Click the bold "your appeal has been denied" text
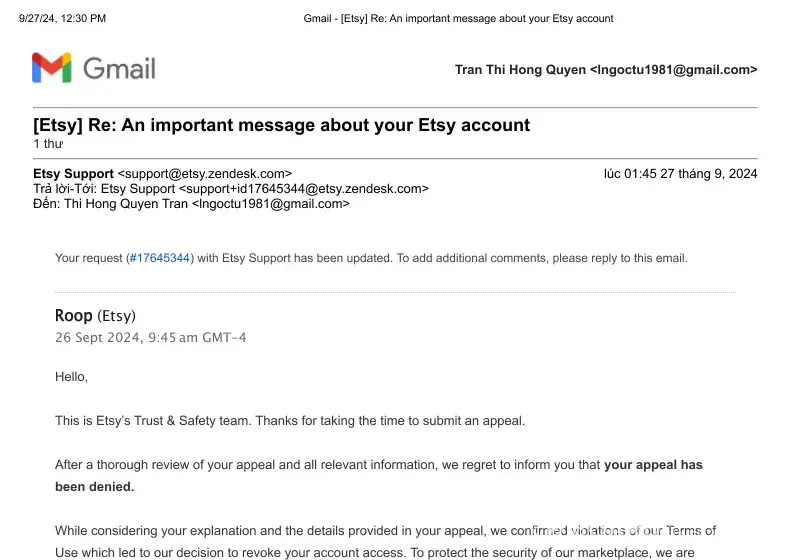The image size is (791, 560). tap(653, 465)
